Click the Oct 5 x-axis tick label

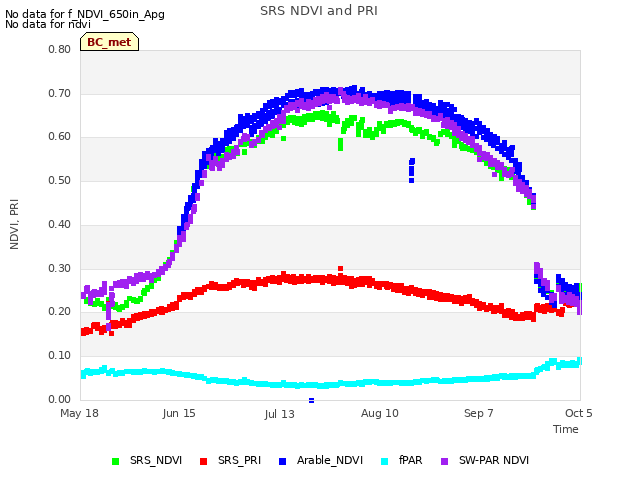tap(578, 413)
